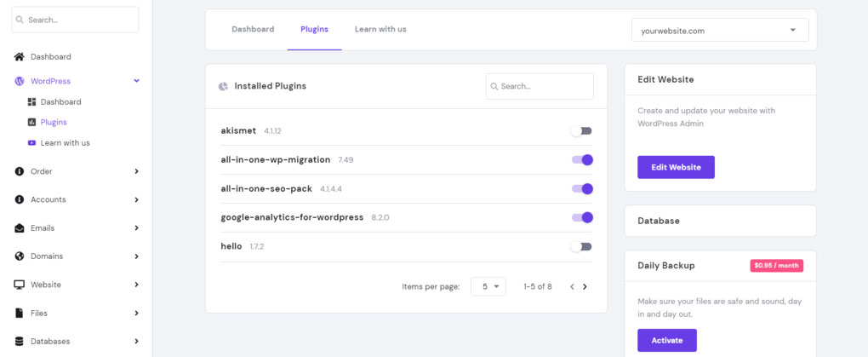Expand the Accounts section chevron

point(137,199)
